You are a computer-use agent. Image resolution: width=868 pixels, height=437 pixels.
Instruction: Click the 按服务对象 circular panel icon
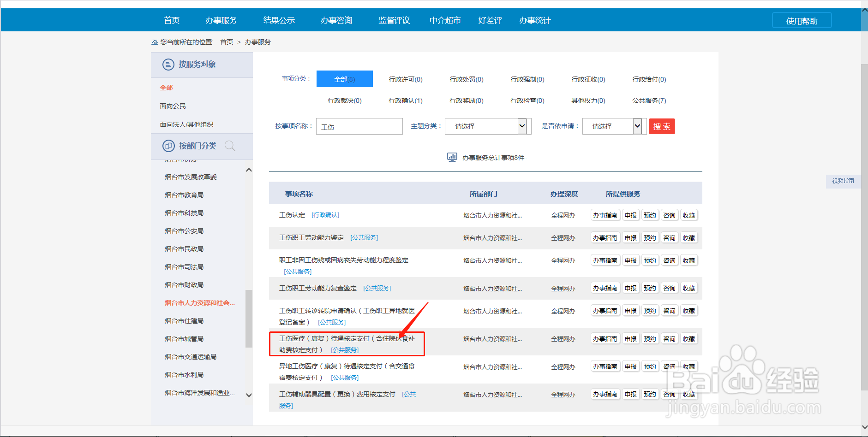point(168,64)
